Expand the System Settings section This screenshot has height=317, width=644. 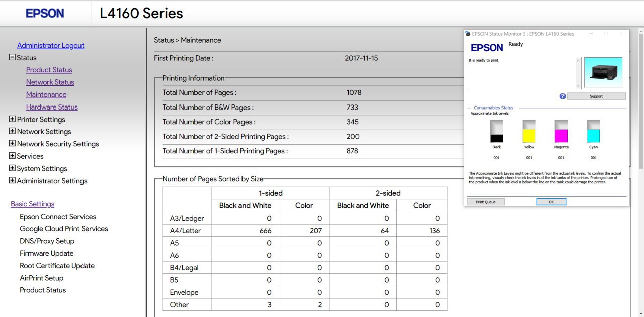12,168
